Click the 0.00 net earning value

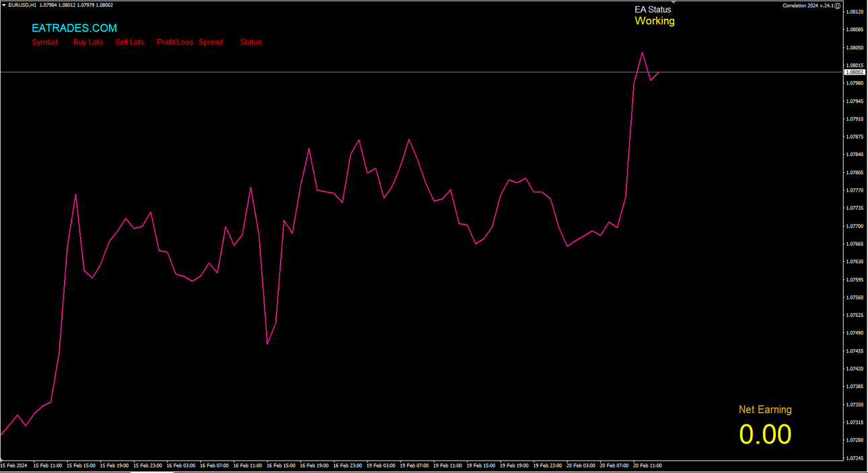coord(765,434)
